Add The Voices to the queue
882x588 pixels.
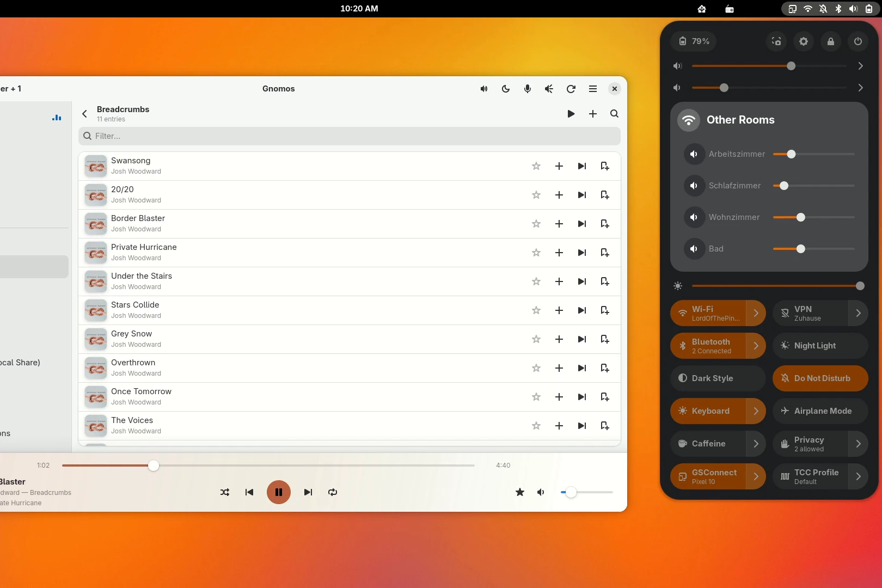(x=559, y=426)
